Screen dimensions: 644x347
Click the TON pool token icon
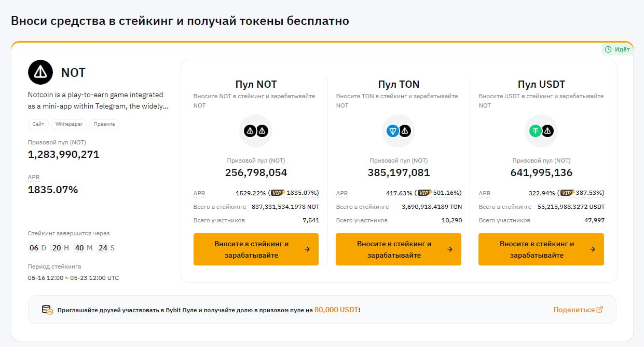[x=399, y=131]
